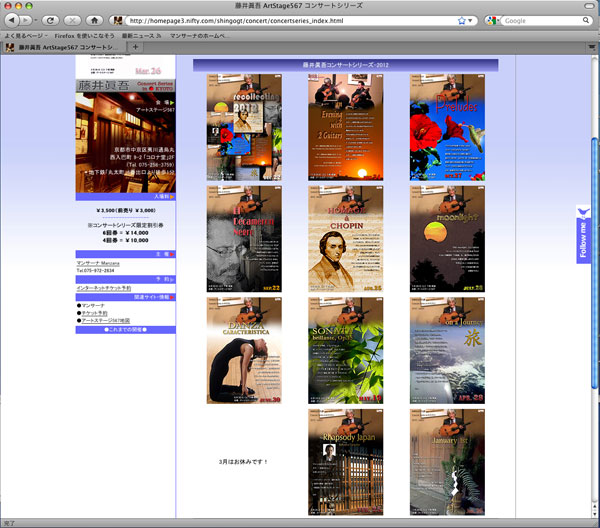Open the January 1st concert poster
The width and height of the screenshot is (600, 528).
point(447,462)
